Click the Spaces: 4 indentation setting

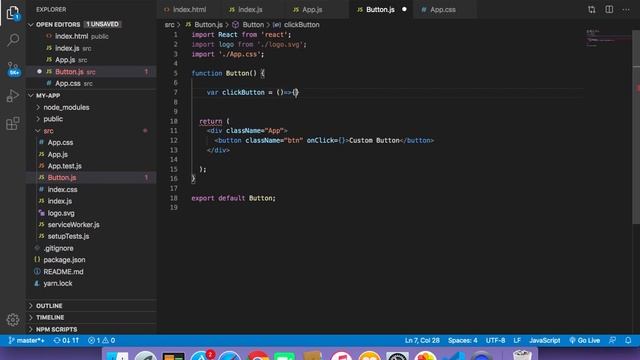click(462, 340)
